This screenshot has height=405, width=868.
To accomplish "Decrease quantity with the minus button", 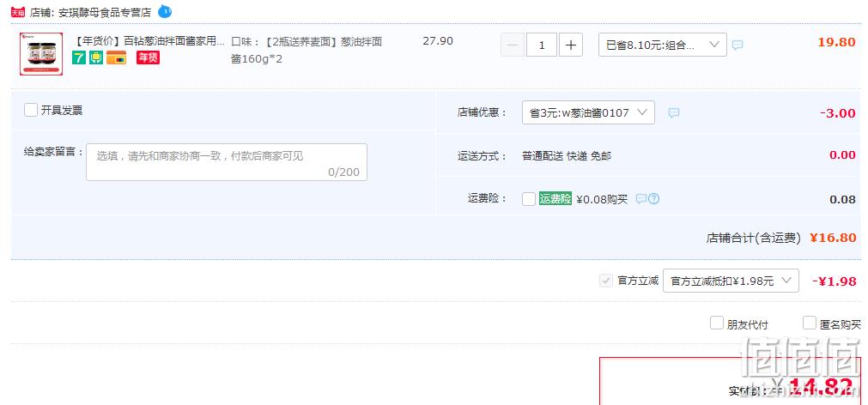I will click(x=513, y=45).
